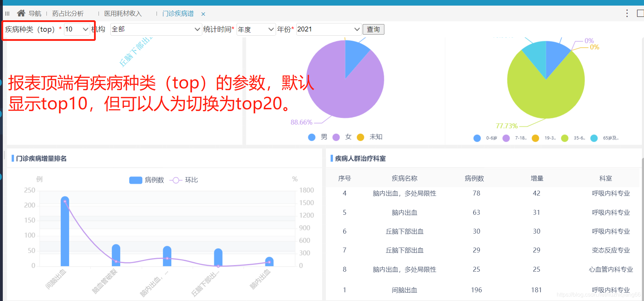This screenshot has height=301, width=644.
Task: Open the vertical three-dot options menu
Action: tap(627, 13)
